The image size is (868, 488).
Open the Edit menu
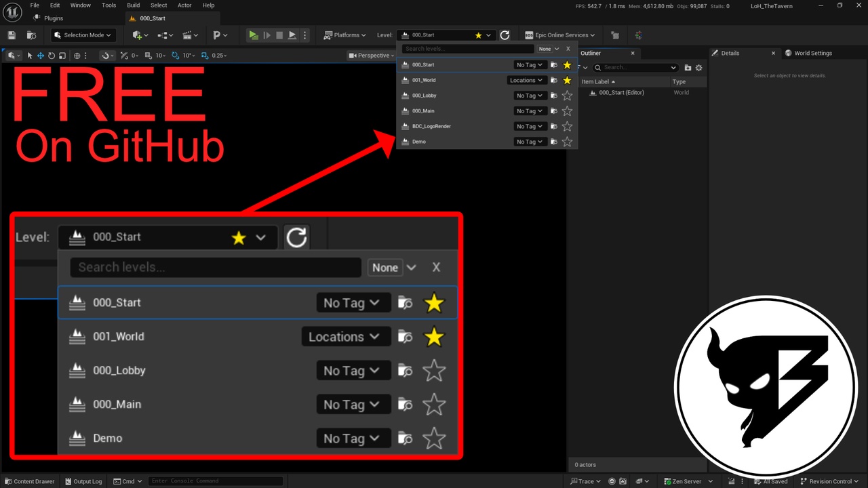(x=55, y=5)
